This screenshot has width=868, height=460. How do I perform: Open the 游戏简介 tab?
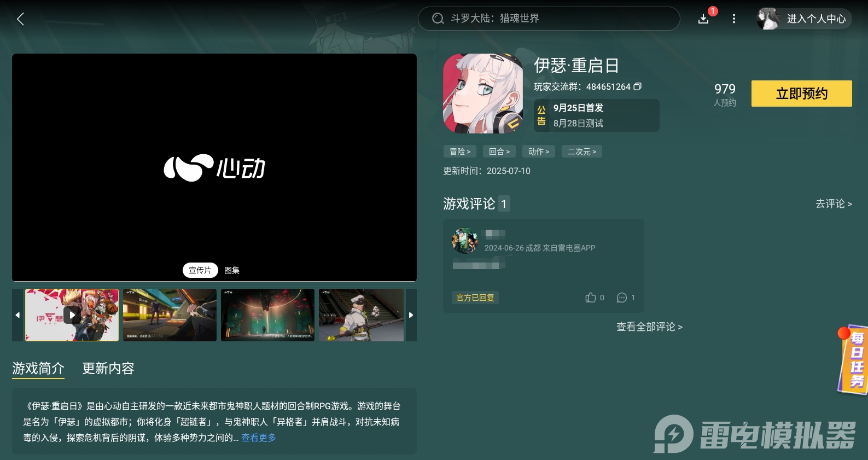[x=38, y=369]
